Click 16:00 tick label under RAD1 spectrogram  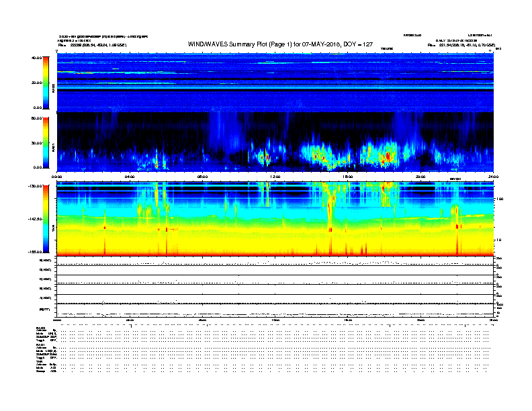(x=348, y=177)
